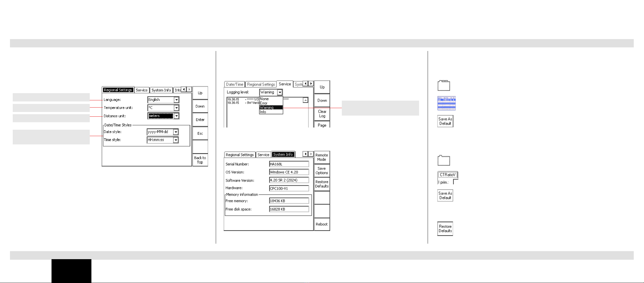Image resolution: width=644 pixels, height=283 pixels.
Task: Click the standalone Restore Defaults button on the right
Action: (x=445, y=229)
